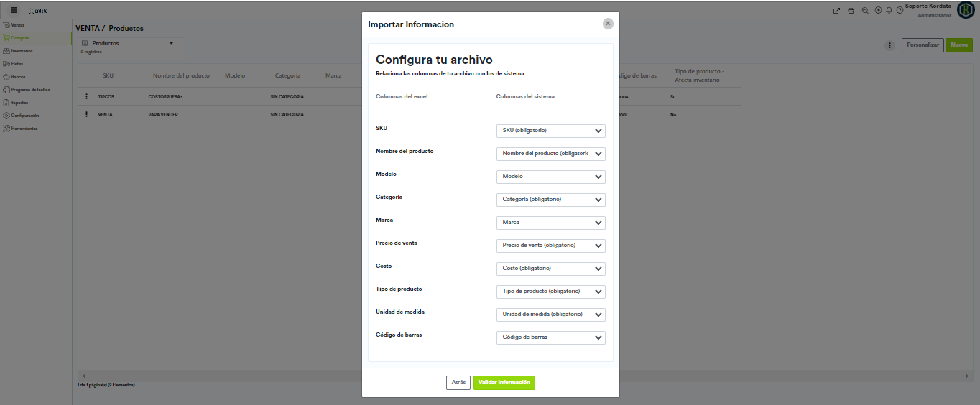
Task: Click the notifications bell icon
Action: pos(889,11)
